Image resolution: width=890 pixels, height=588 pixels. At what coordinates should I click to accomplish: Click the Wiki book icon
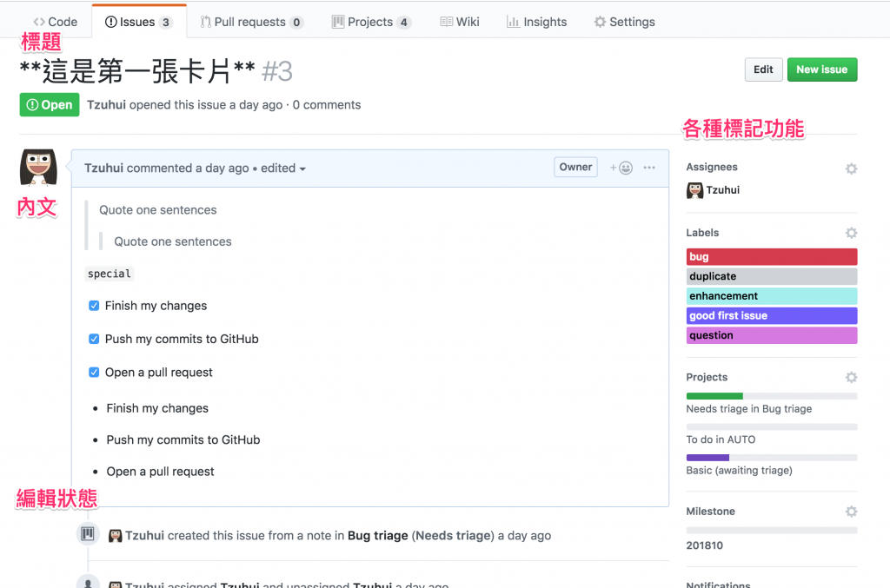click(447, 22)
